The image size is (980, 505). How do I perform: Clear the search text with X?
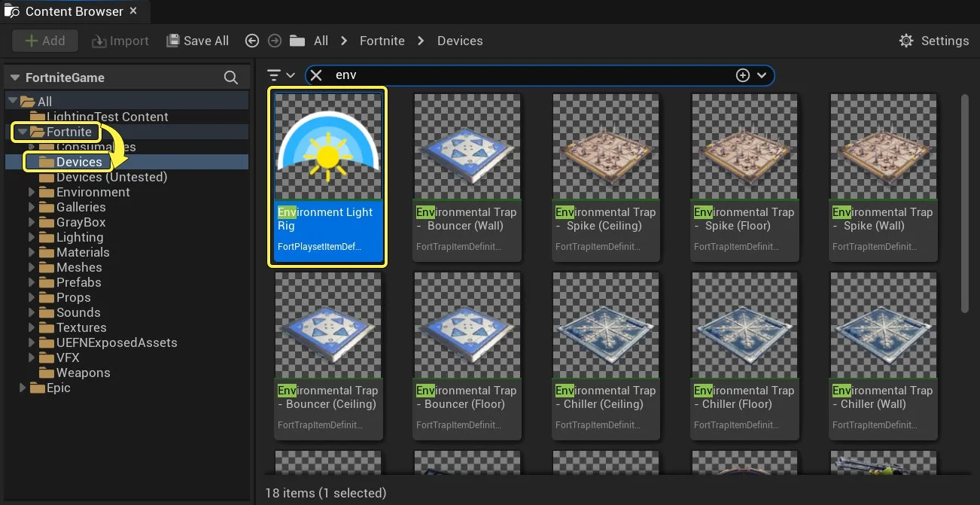(x=316, y=75)
